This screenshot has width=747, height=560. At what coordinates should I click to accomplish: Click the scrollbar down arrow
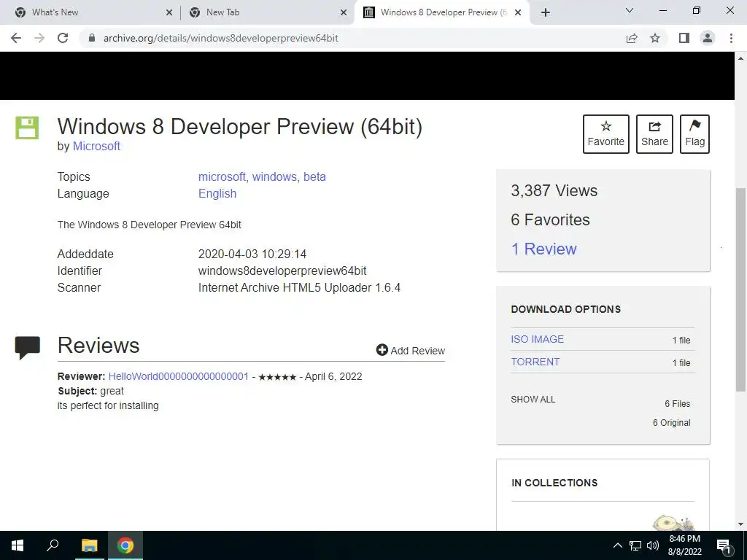(x=740, y=524)
